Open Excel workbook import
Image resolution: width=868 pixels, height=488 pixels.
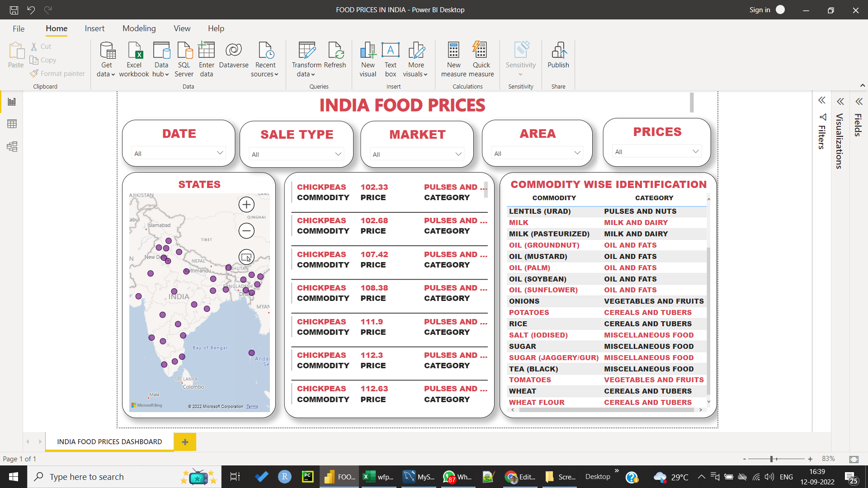click(134, 59)
